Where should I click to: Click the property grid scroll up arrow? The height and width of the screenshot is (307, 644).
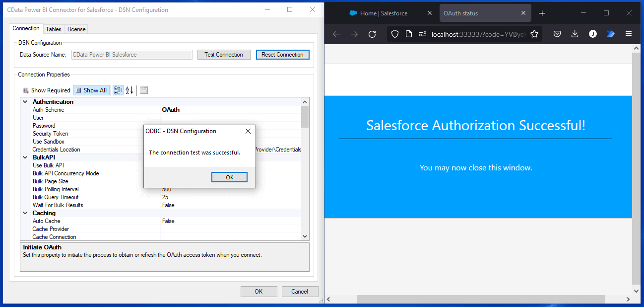(x=305, y=102)
